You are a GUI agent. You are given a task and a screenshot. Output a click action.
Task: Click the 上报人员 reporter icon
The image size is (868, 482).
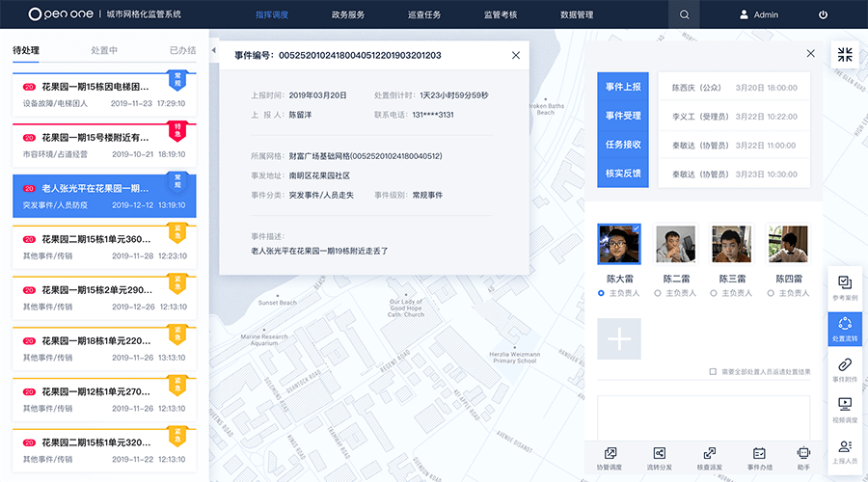click(845, 450)
